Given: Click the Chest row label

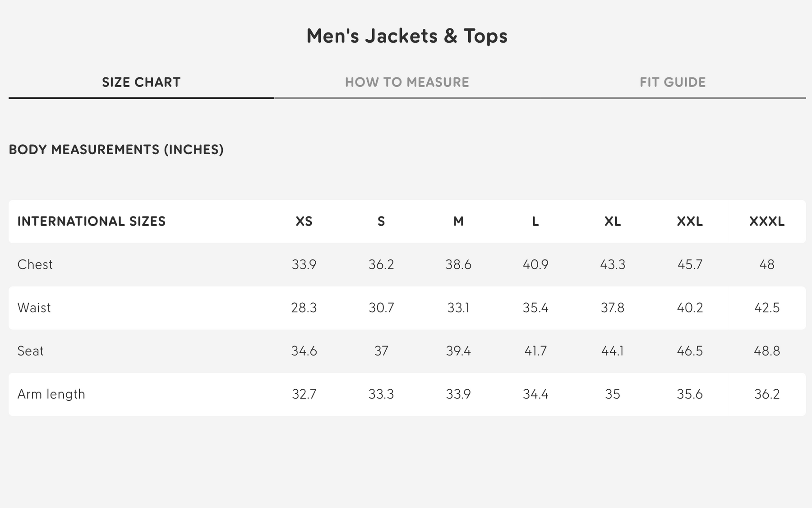Looking at the screenshot, I should pyautogui.click(x=35, y=264).
